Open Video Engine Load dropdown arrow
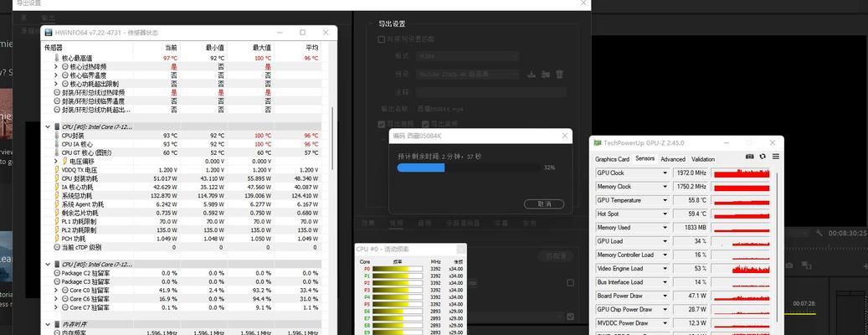Viewport: 868px width, 335px height. [x=665, y=269]
